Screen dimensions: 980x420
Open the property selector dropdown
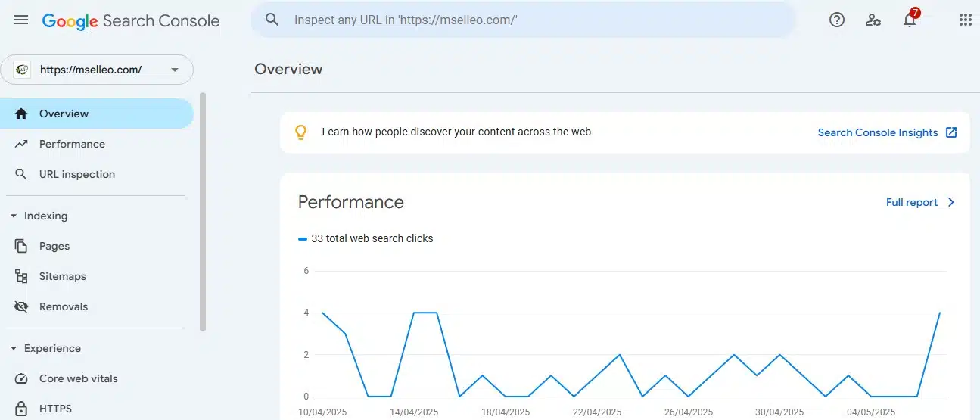click(97, 70)
